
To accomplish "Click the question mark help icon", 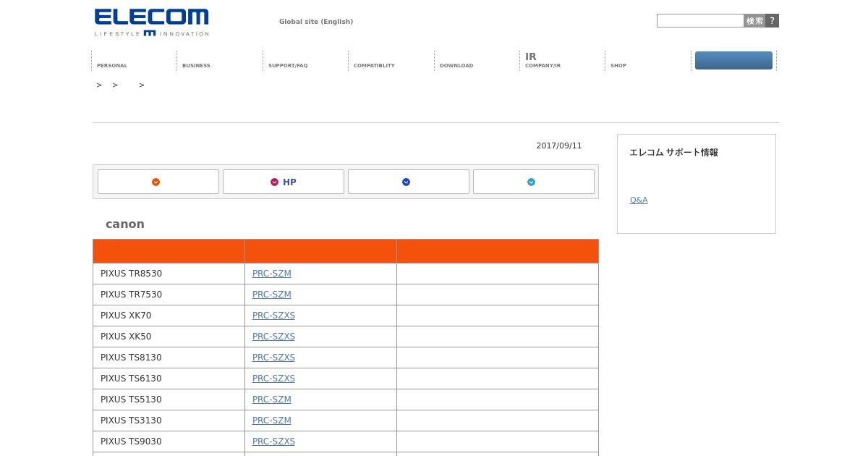I will click(772, 21).
